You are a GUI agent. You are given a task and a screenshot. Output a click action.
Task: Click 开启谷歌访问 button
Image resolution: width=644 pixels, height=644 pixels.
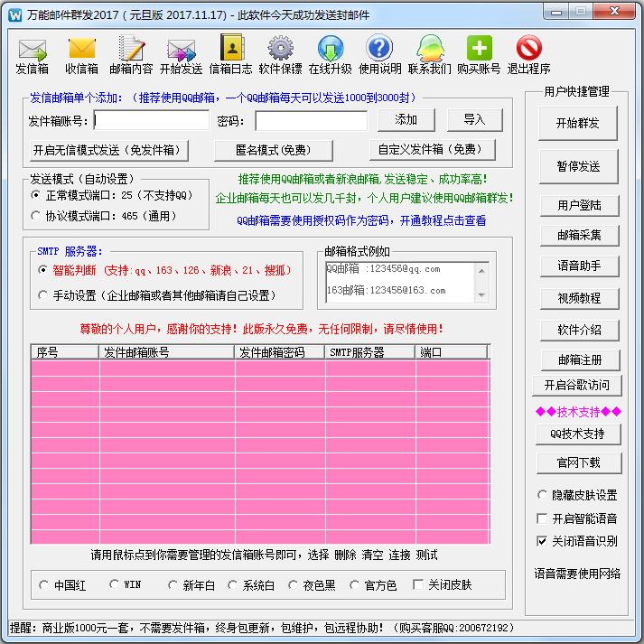(576, 386)
